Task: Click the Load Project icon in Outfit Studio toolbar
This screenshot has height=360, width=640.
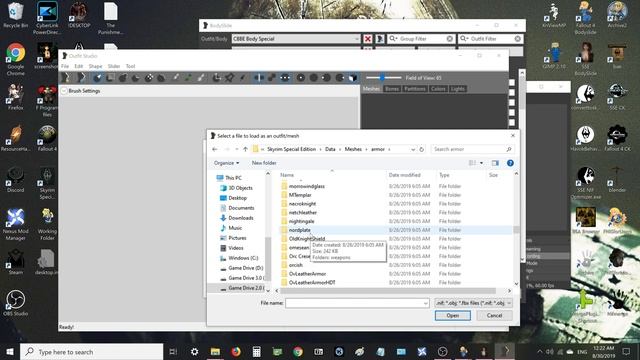Action: pos(81,78)
